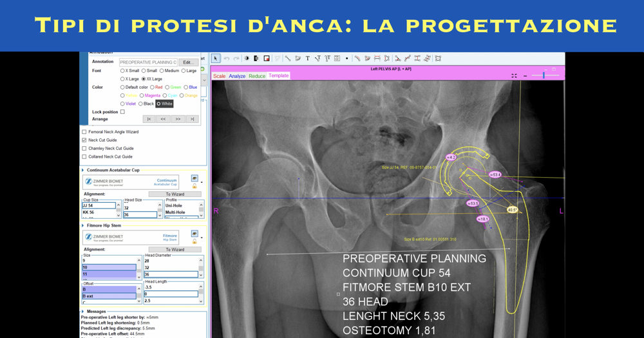The height and width of the screenshot is (338, 644).
Task: Click the invert image icon
Action: [256, 59]
